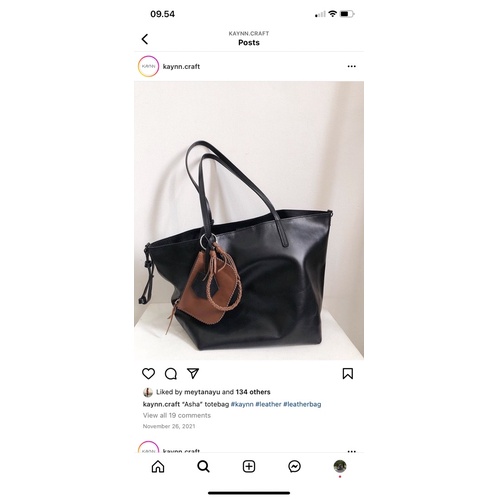Open Messenger chats icon
The width and height of the screenshot is (499, 499).
[294, 466]
